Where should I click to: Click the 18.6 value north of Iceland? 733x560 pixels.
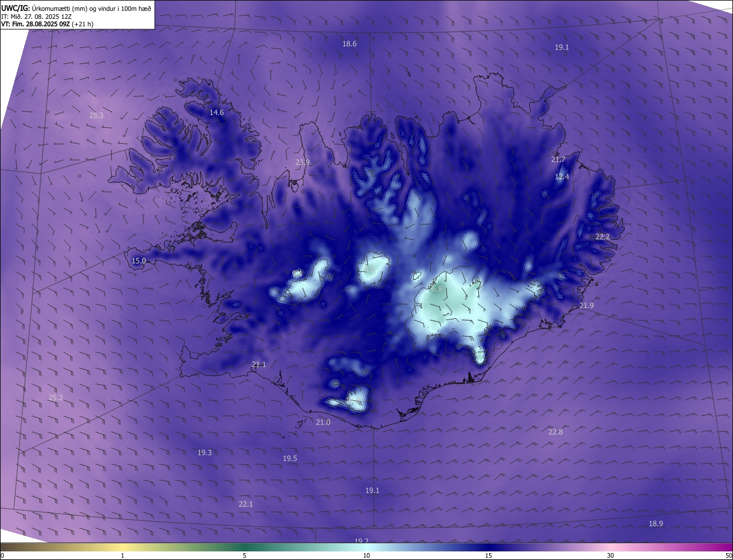350,44
